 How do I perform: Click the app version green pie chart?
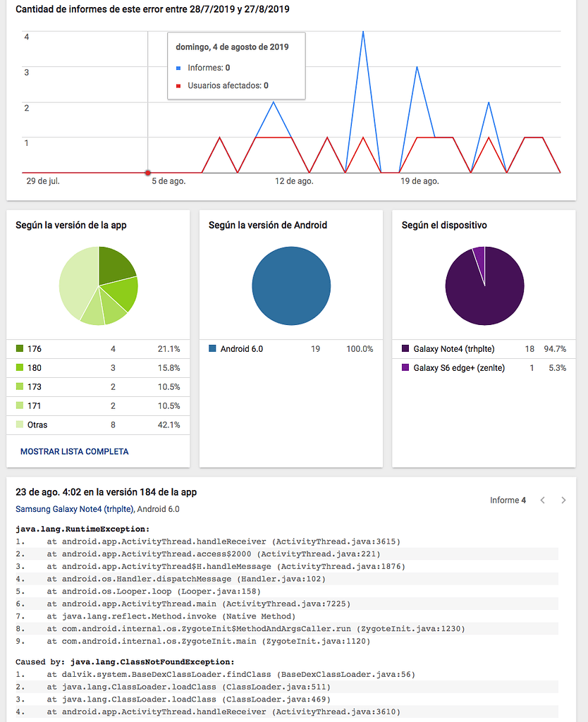(98, 286)
